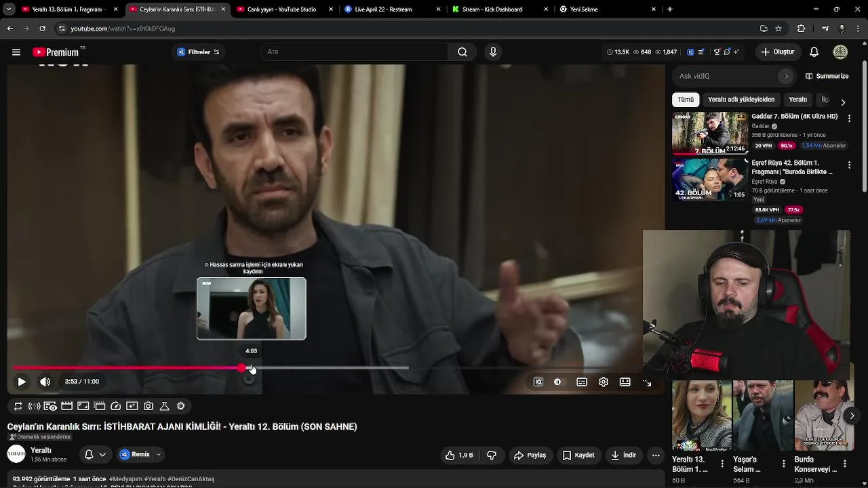The image size is (868, 488).
Task: Toggle subtitles captions button
Action: (582, 382)
